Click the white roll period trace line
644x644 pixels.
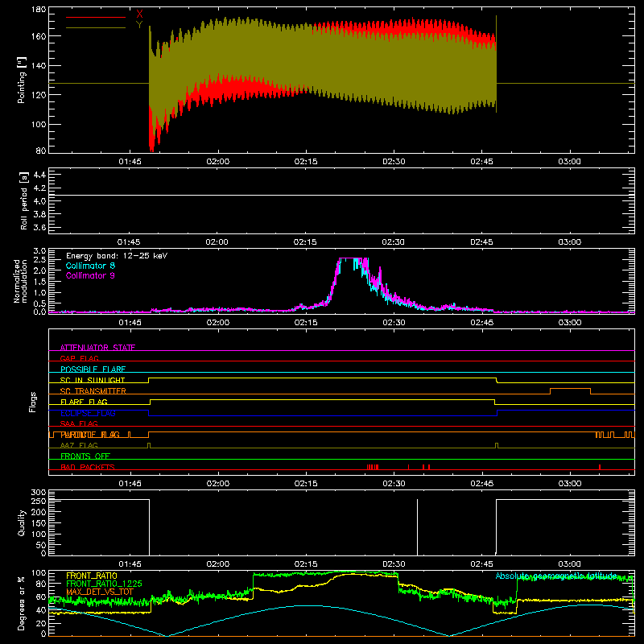pos(341,195)
